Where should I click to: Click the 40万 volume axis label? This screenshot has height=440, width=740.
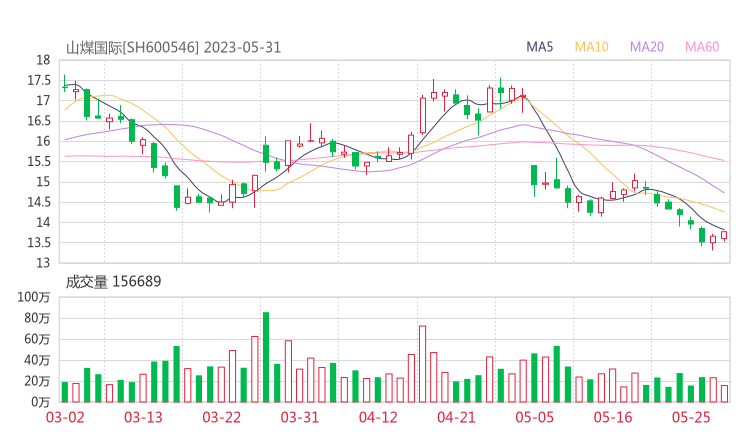37,360
